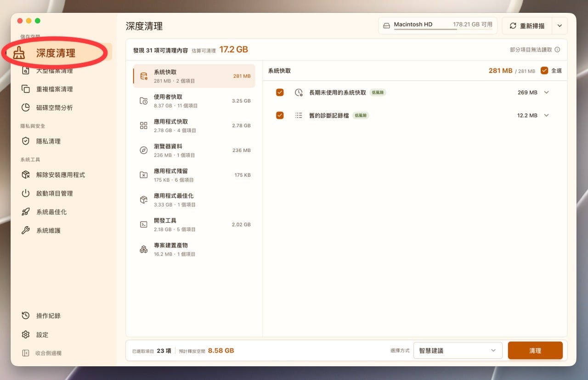The image size is (588, 380).
Task: Click the folder-clock icon of 使用者快取
Action: (144, 101)
